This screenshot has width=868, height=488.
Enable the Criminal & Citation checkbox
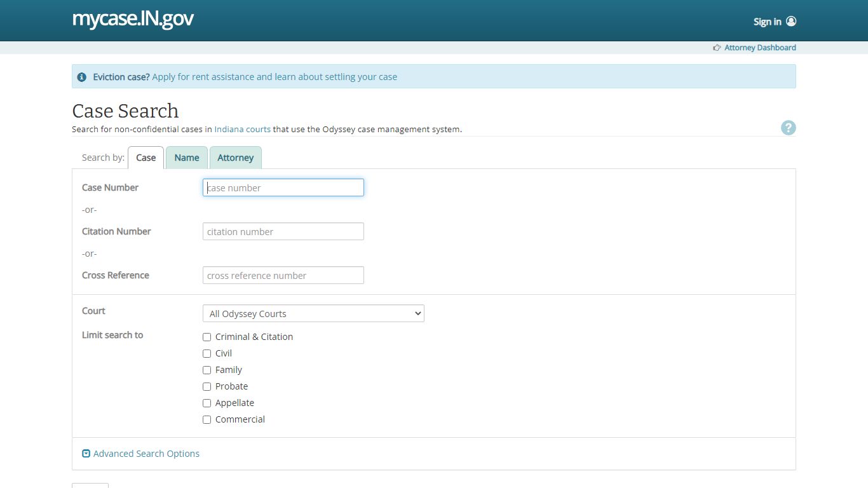(x=207, y=337)
